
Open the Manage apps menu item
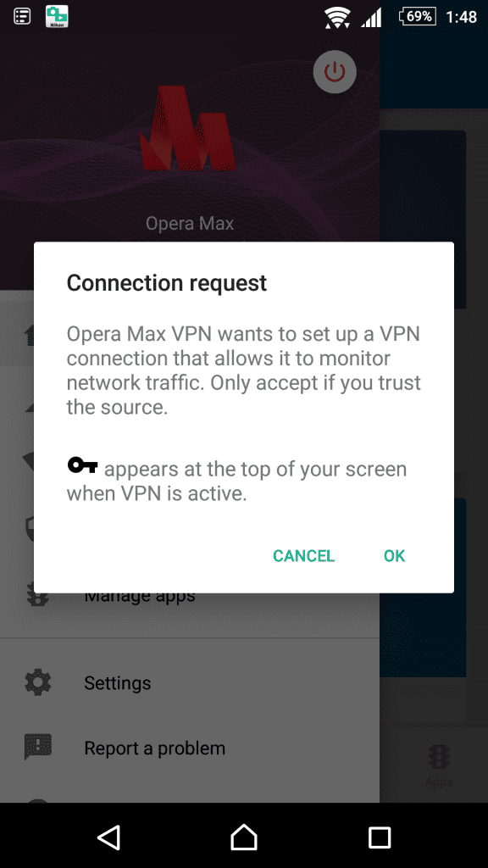click(x=140, y=598)
